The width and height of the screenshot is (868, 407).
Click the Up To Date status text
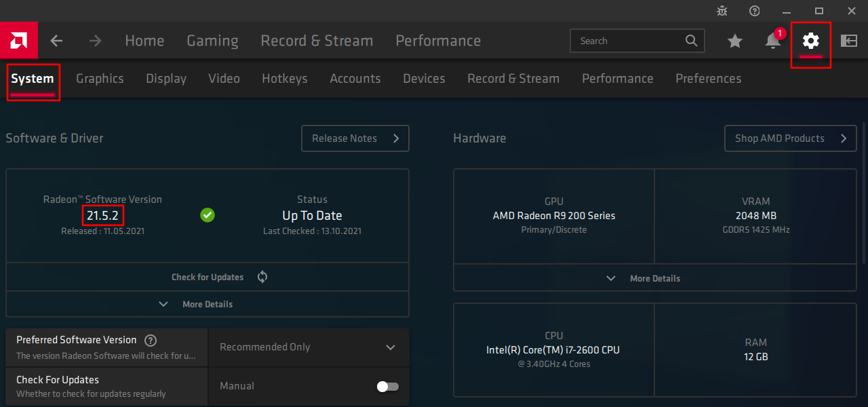312,216
